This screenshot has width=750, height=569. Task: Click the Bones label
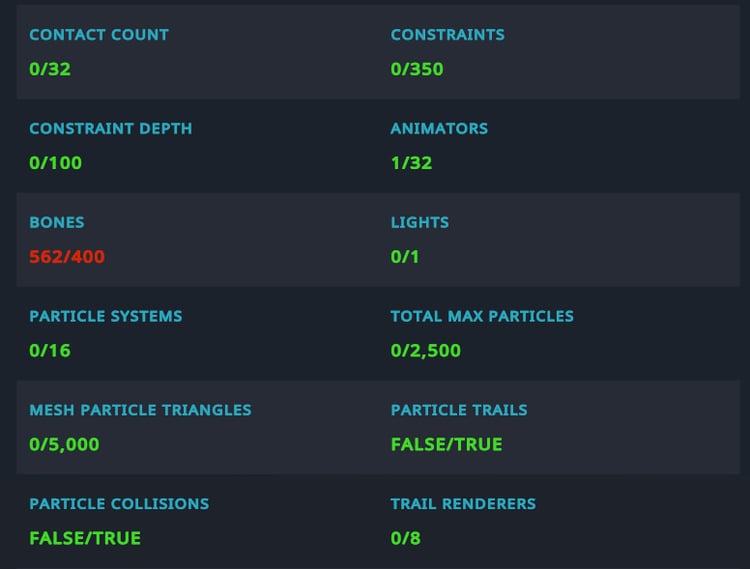[x=57, y=223]
